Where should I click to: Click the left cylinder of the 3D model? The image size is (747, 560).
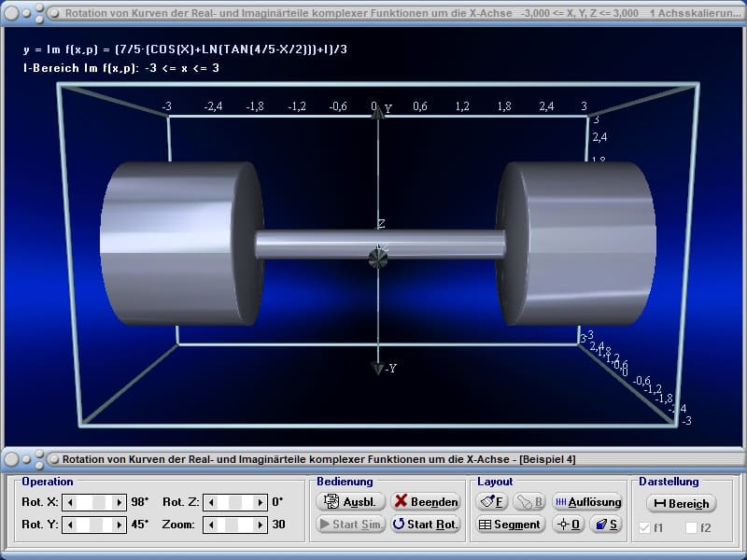181,244
